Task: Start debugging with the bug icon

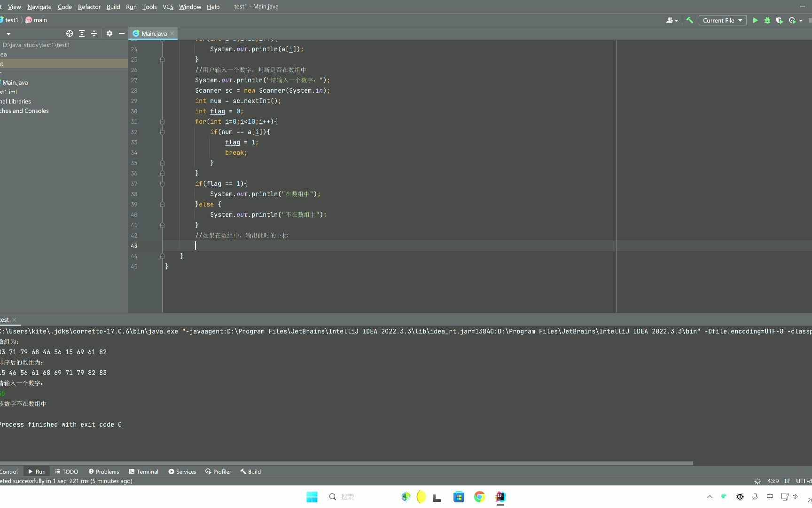Action: tap(767, 20)
